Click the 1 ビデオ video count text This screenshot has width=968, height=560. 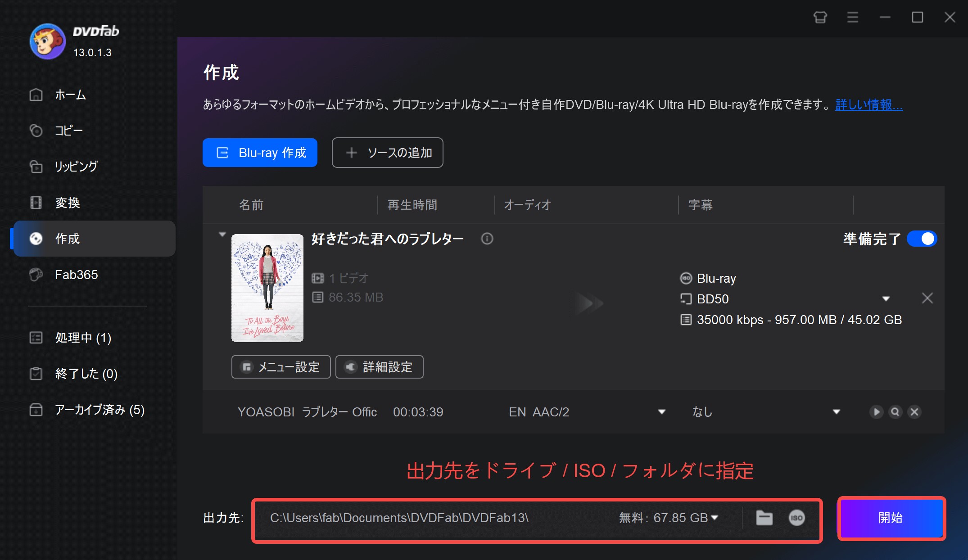point(348,278)
